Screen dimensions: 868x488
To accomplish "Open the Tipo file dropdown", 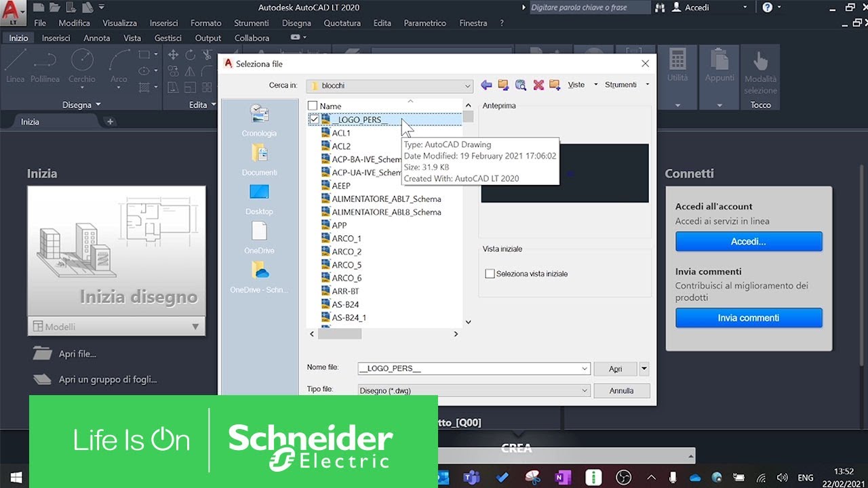I will click(x=474, y=390).
